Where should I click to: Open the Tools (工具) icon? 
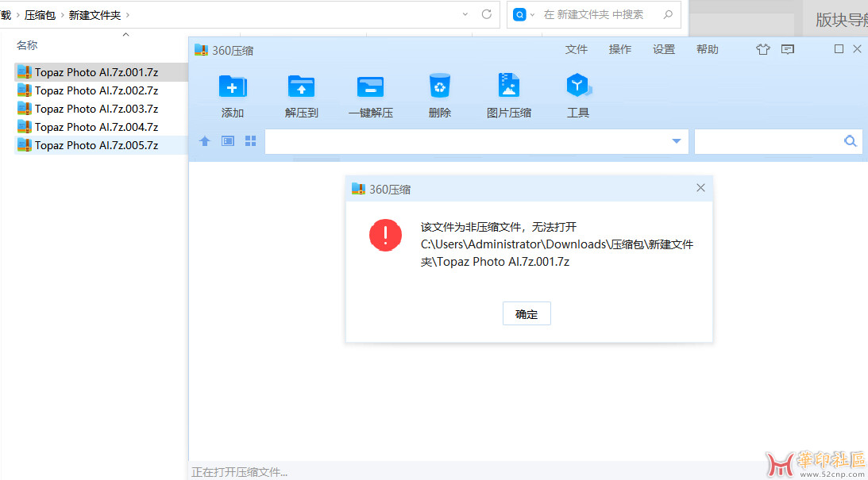577,86
